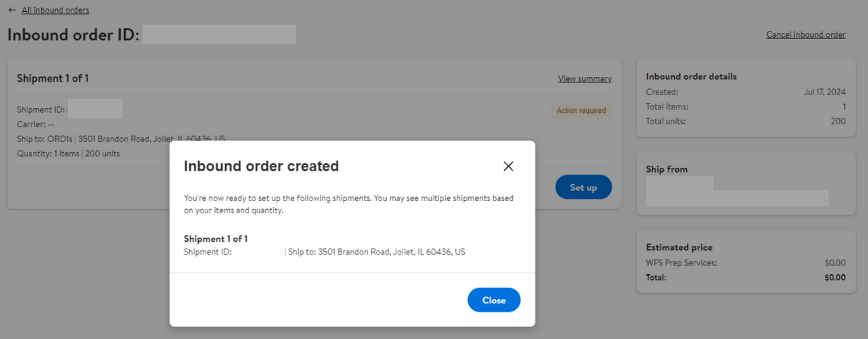Open View summary link for Shipment 1
This screenshot has height=339, width=868.
point(584,78)
